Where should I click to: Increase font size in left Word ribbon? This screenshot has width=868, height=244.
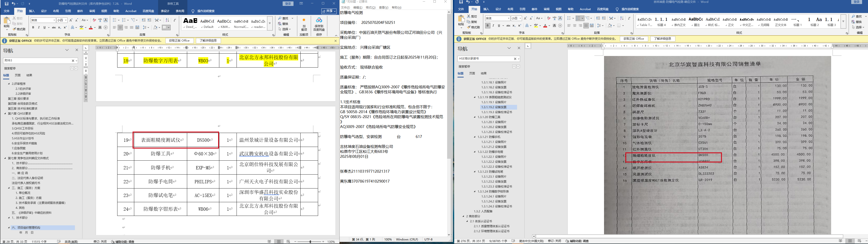point(71,20)
